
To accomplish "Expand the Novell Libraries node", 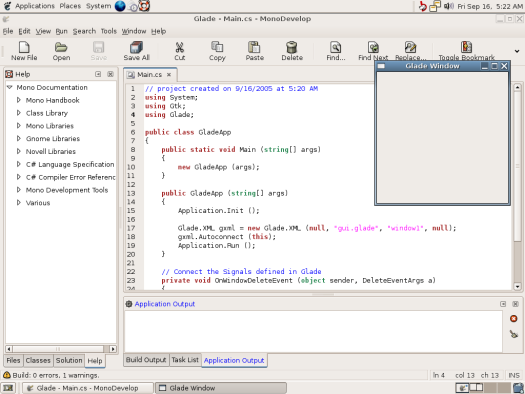I will [19, 151].
